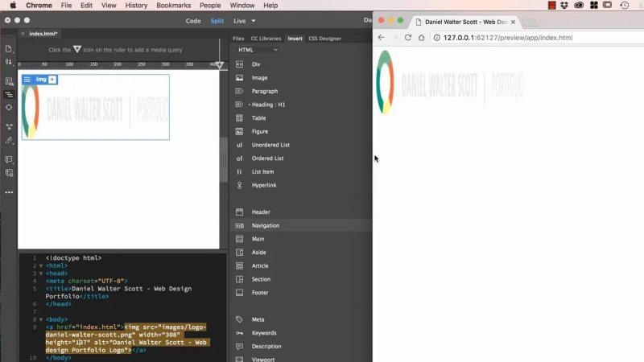
Task: Insert a Div element
Action: pyautogui.click(x=256, y=64)
